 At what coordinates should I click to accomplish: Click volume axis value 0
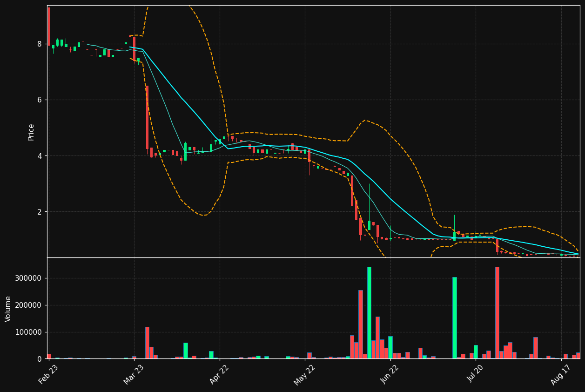(40, 359)
